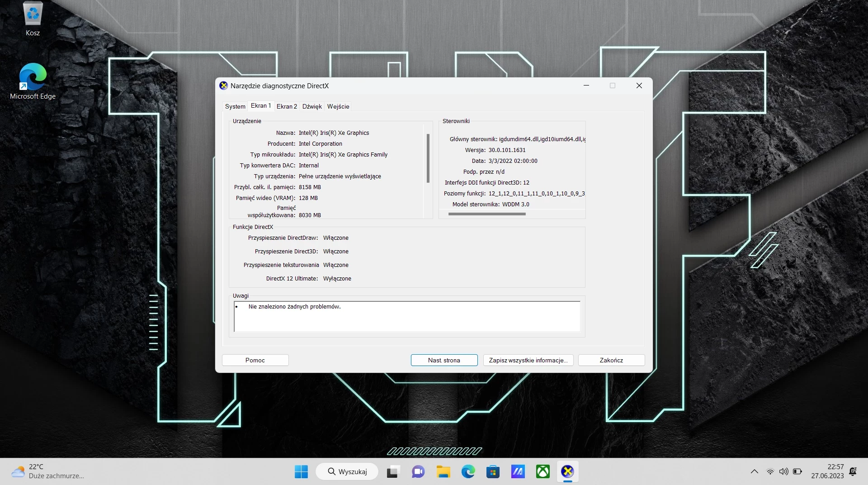Screen dimensions: 868x485
Task: Open the Dźwięk tab
Action: click(312, 106)
